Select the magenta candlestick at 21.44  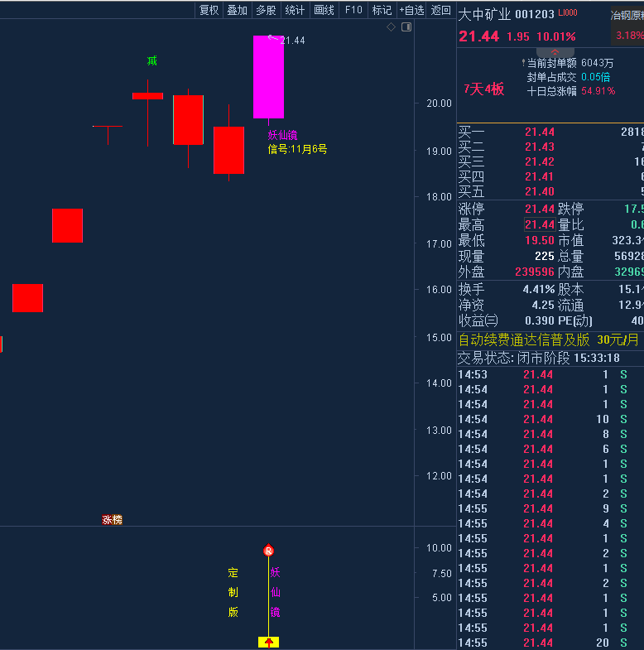point(268,77)
